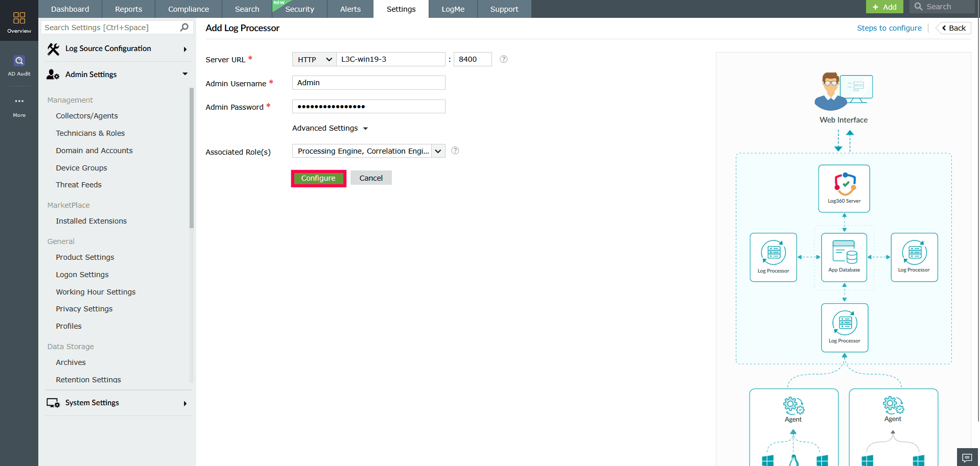
Task: Click the help icon beside Associated Role(s)
Action: tap(455, 151)
